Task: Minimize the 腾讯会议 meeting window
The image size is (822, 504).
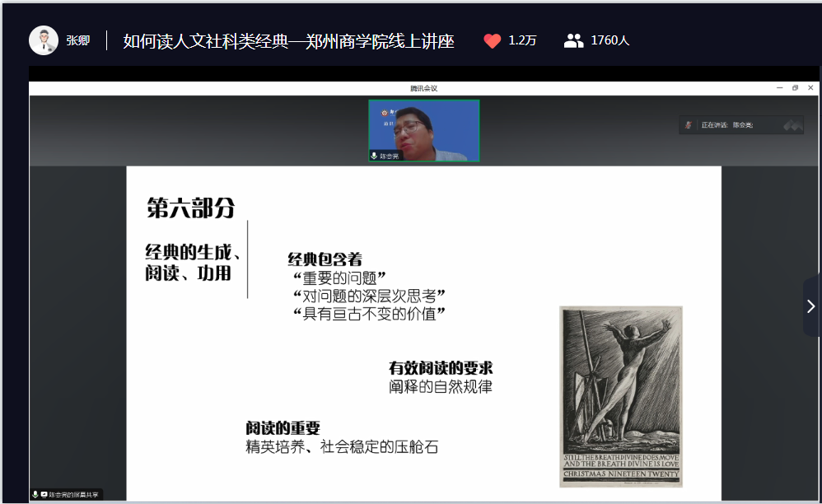Action: point(779,88)
